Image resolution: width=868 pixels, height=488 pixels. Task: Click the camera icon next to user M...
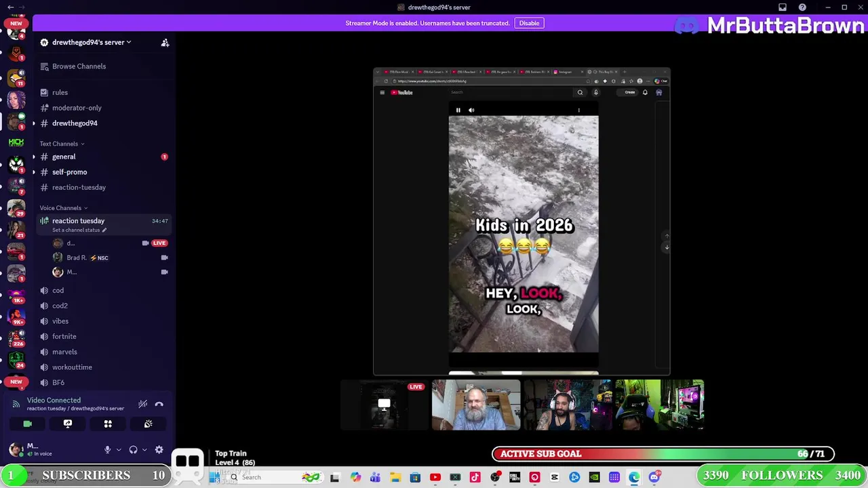tap(164, 272)
